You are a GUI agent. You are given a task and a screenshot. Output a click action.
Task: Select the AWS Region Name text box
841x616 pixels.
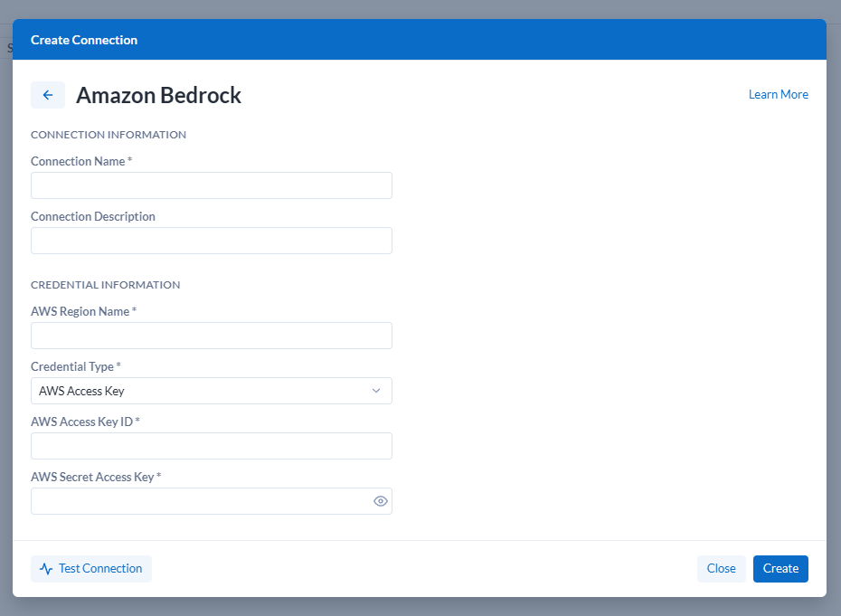click(212, 336)
